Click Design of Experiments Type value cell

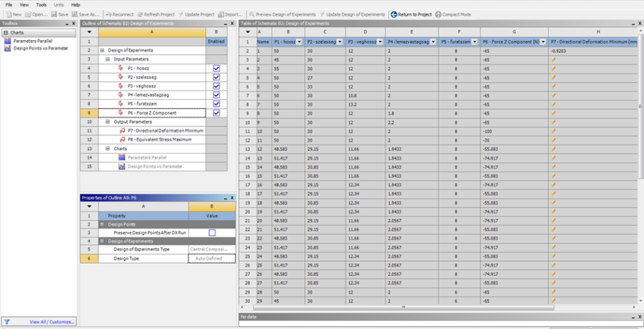tap(212, 250)
